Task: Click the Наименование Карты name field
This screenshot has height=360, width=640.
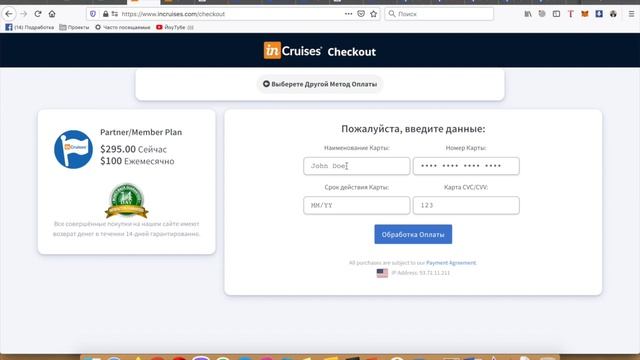Action: (357, 166)
